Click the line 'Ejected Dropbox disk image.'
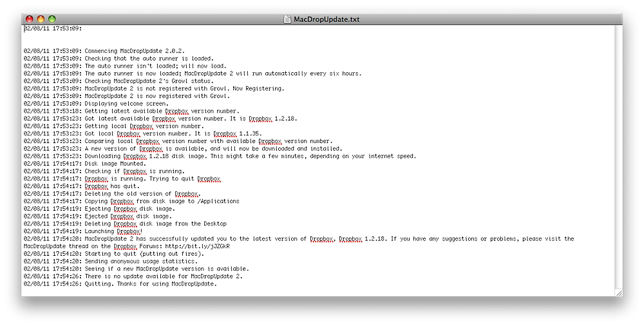Image resolution: width=644 pixels, height=326 pixels. pyautogui.click(x=98, y=216)
